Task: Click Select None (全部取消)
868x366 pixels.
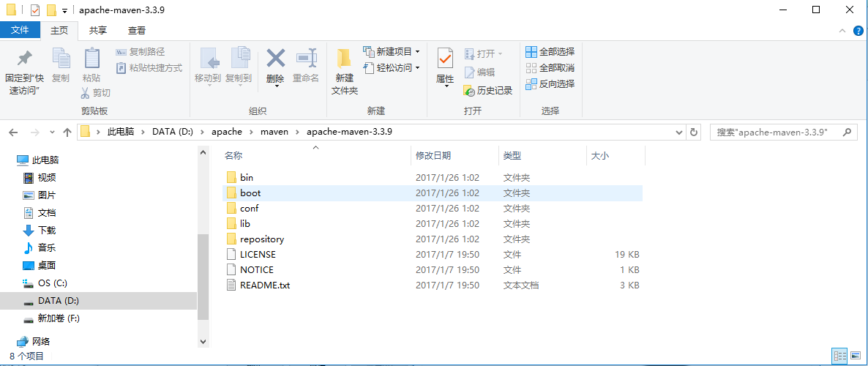Action: tap(550, 67)
